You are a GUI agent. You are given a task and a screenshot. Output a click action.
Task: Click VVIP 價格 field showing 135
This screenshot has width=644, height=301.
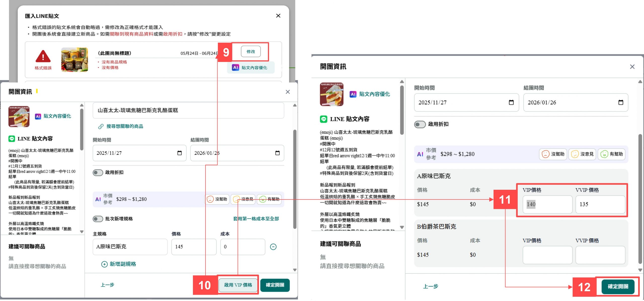coord(600,204)
